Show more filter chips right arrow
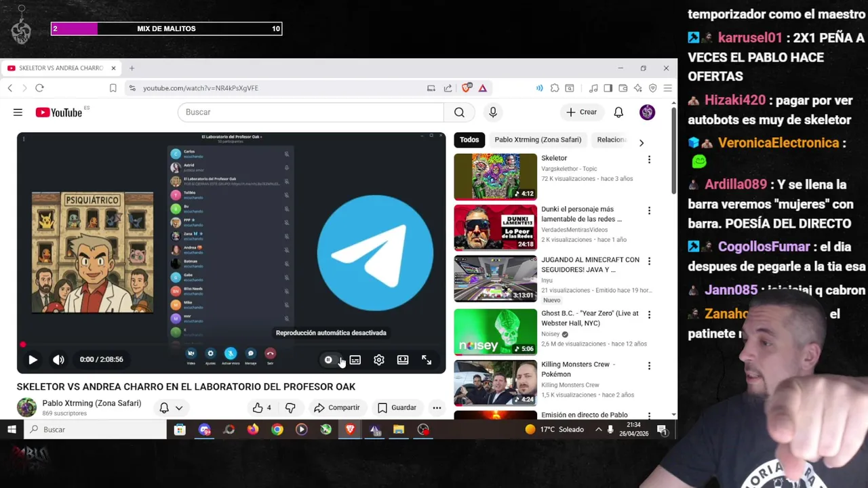This screenshot has width=868, height=488. [642, 143]
